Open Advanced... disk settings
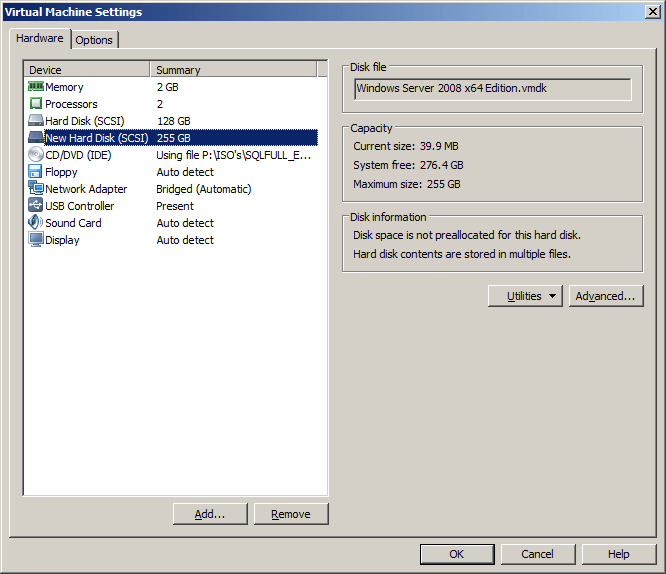666x574 pixels. pos(606,296)
